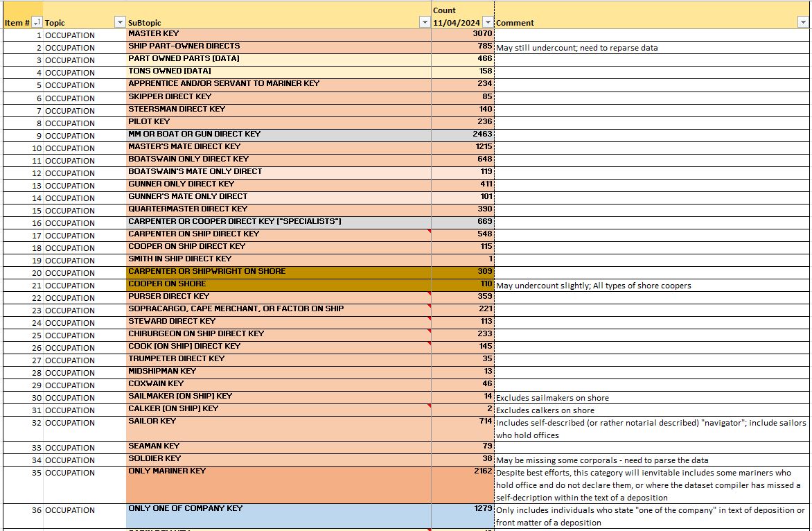The height and width of the screenshot is (531, 812).
Task: Select item number 19 cell
Action: [x=23, y=260]
